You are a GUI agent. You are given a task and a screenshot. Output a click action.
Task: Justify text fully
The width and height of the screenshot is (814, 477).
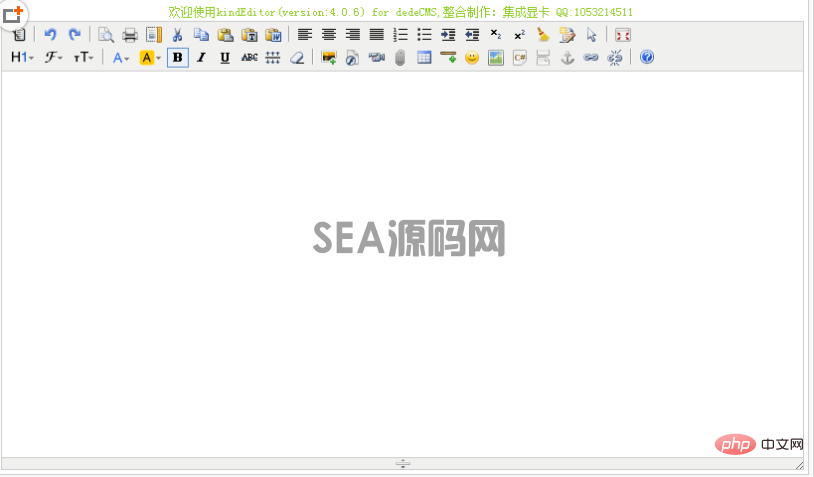point(376,35)
